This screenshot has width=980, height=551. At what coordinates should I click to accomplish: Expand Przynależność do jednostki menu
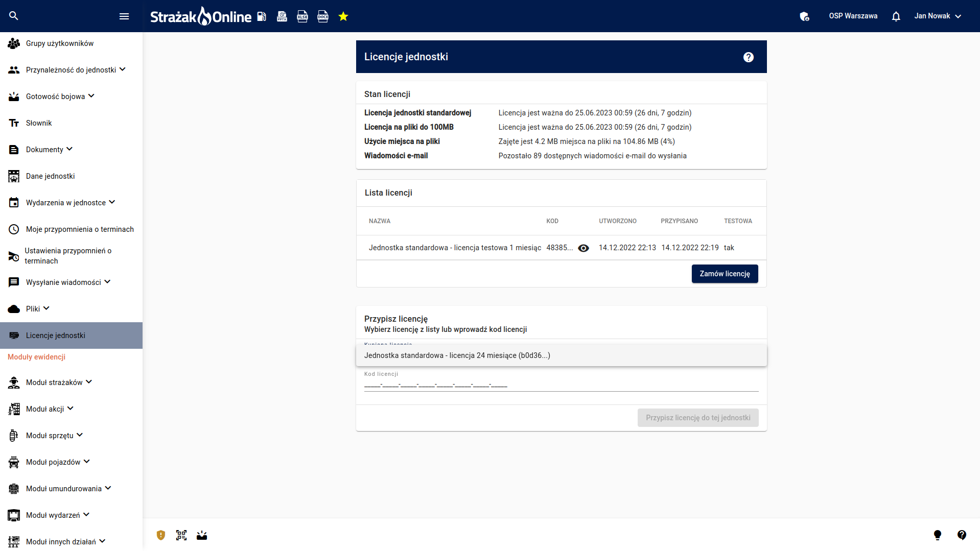[123, 69]
